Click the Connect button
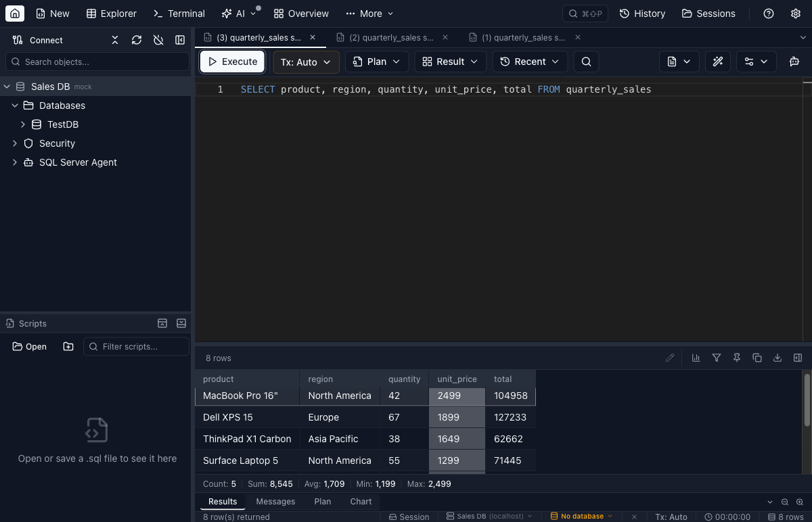Viewport: 812px width, 522px height. pos(38,40)
